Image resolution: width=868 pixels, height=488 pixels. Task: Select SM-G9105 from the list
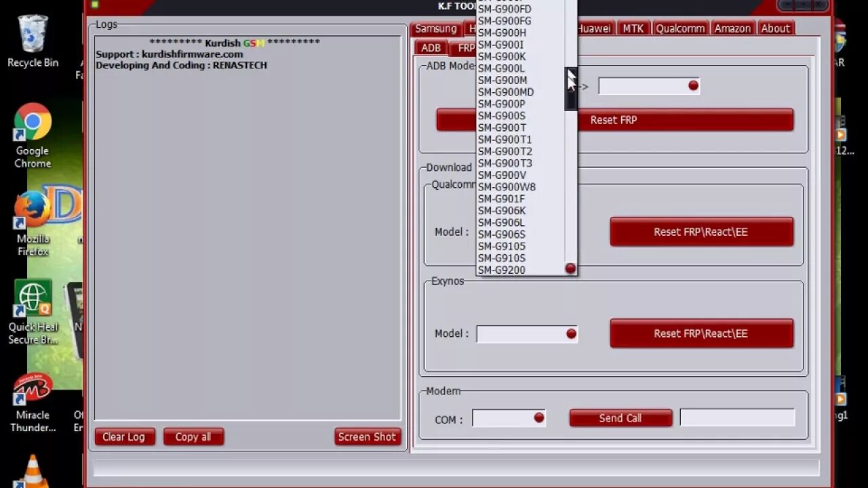click(x=521, y=246)
